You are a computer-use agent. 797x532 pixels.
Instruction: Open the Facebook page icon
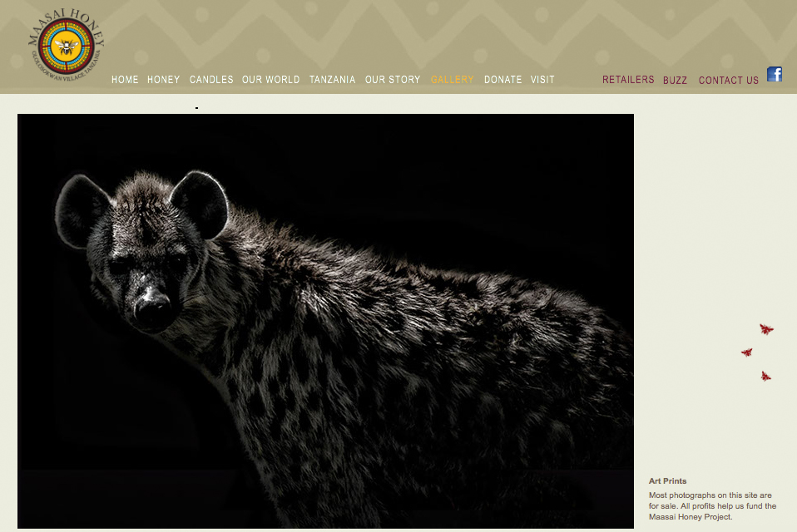(775, 74)
